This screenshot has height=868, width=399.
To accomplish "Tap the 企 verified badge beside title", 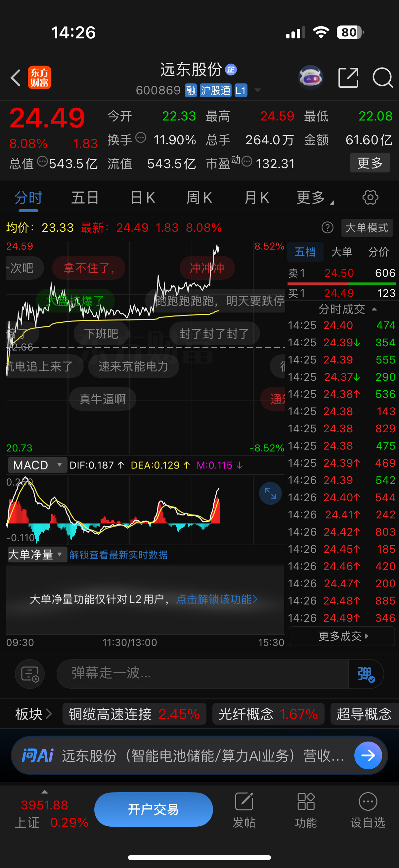I will [231, 70].
